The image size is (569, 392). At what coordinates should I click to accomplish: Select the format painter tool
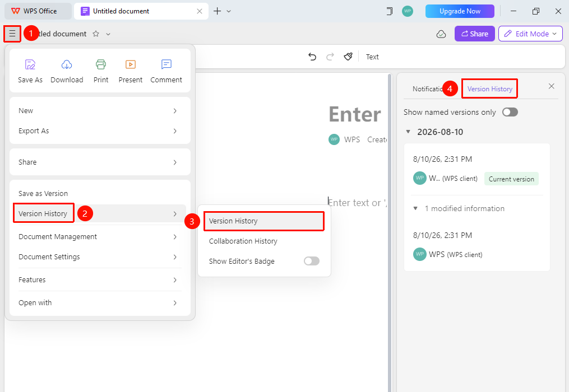(348, 57)
